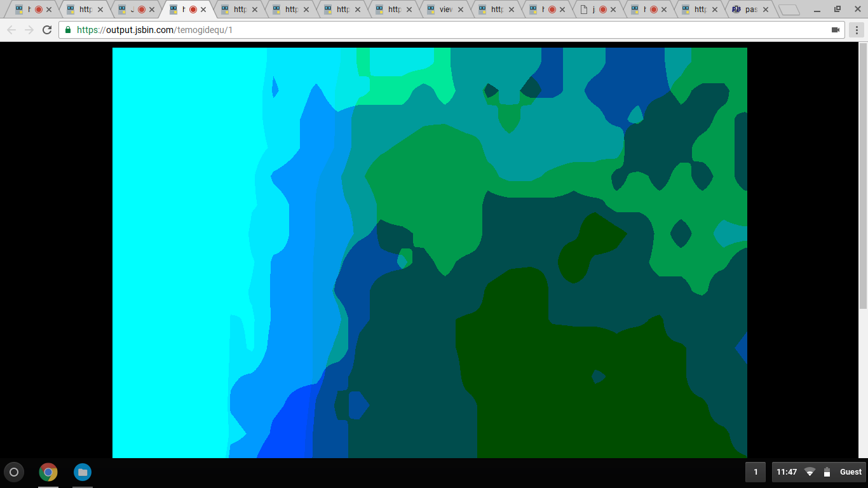Click the page's vertical scrollbar
868x488 pixels.
click(x=863, y=175)
